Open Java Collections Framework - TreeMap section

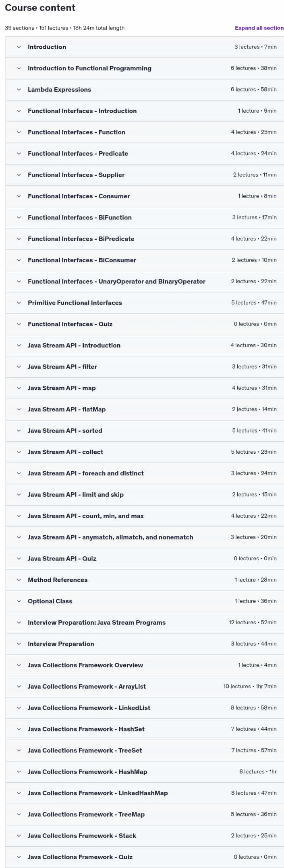[145, 815]
